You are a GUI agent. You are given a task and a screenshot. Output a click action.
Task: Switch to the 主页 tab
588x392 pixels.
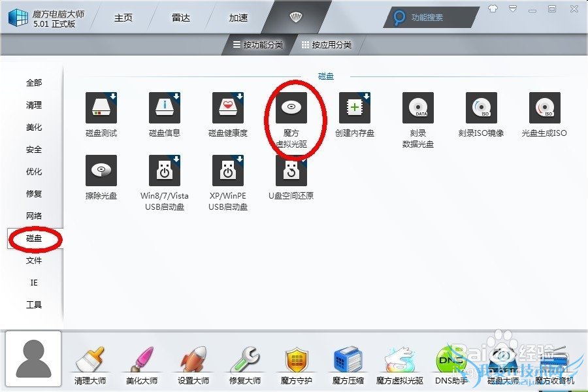pos(123,18)
